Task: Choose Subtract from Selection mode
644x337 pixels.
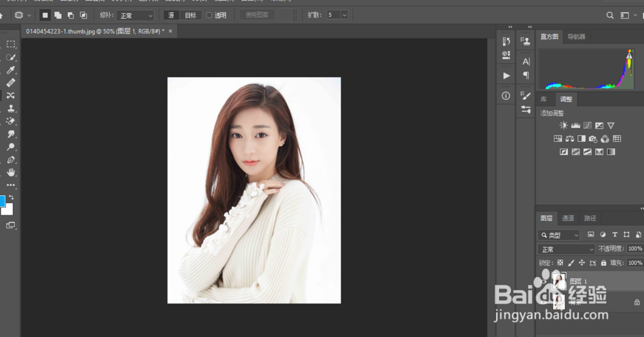Action: tap(71, 15)
